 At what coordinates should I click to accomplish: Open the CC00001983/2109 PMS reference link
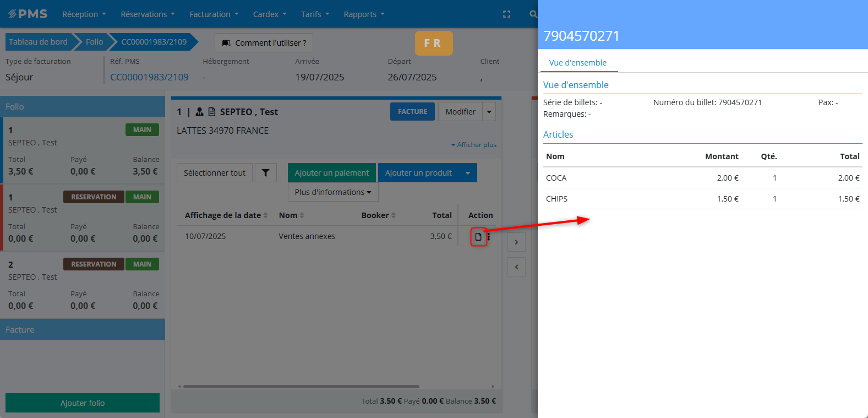(x=149, y=77)
